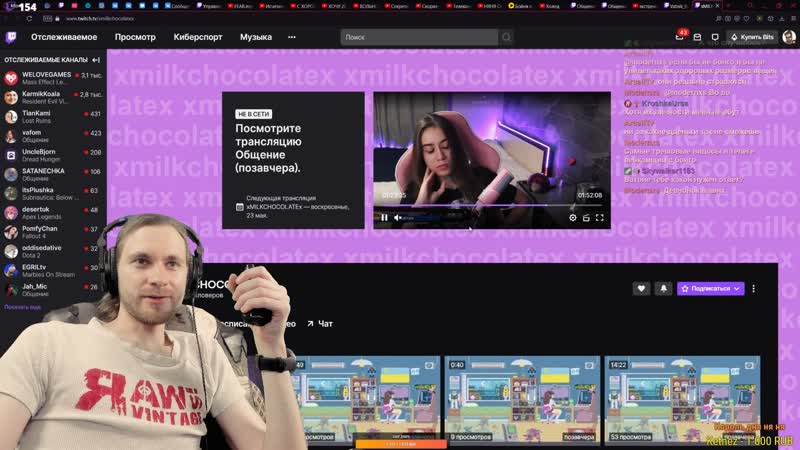Focus the Поиск search field
The image size is (800, 450).
(x=419, y=37)
